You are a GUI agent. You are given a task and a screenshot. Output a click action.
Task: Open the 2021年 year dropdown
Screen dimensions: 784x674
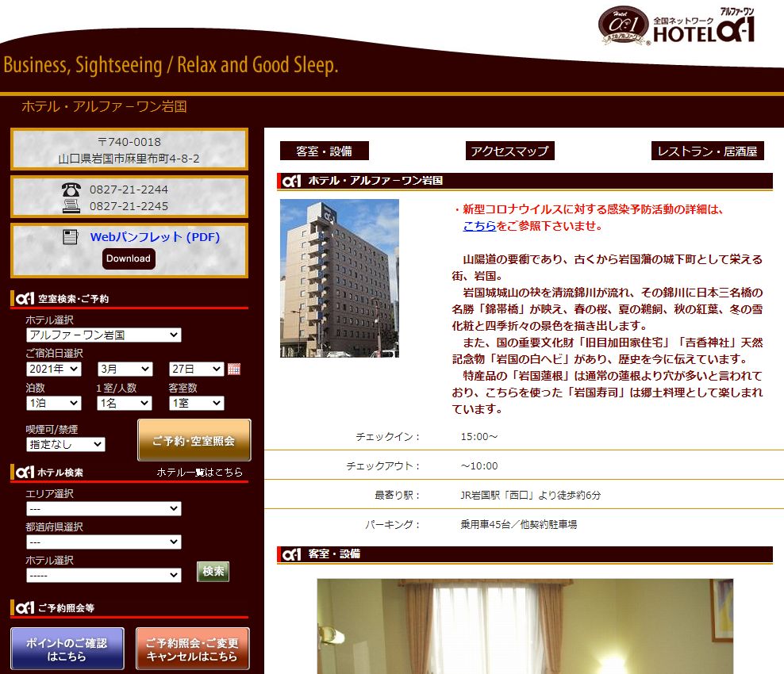[53, 370]
